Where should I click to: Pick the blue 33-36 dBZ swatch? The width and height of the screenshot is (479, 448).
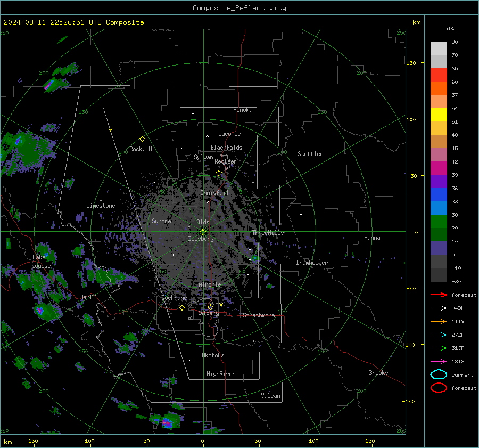[439, 194]
